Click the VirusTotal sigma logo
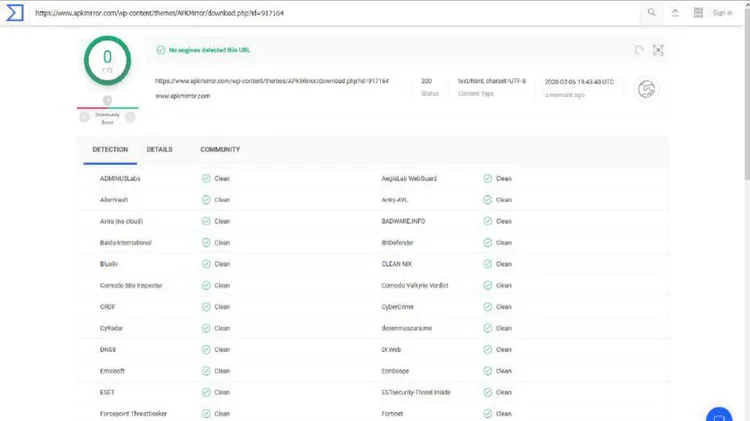 14,13
